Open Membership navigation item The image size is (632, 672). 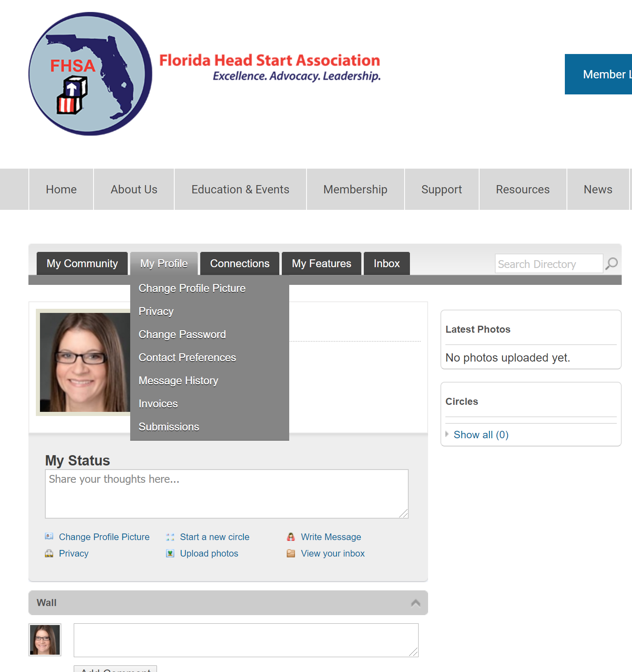click(x=355, y=189)
